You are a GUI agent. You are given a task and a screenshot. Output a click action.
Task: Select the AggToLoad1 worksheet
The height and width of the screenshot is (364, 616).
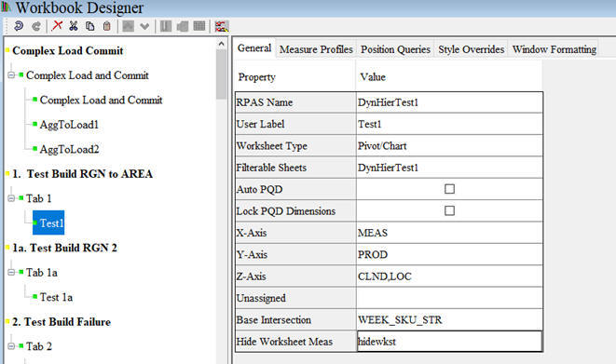(x=69, y=125)
